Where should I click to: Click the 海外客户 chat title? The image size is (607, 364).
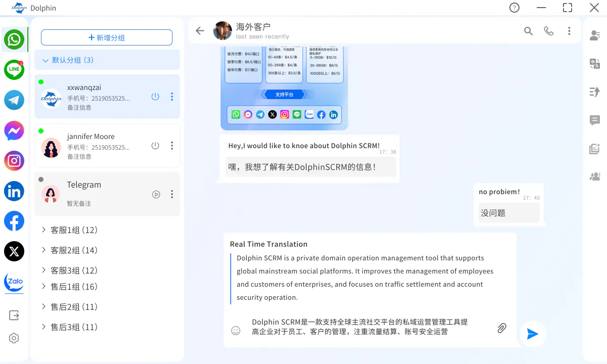(253, 26)
